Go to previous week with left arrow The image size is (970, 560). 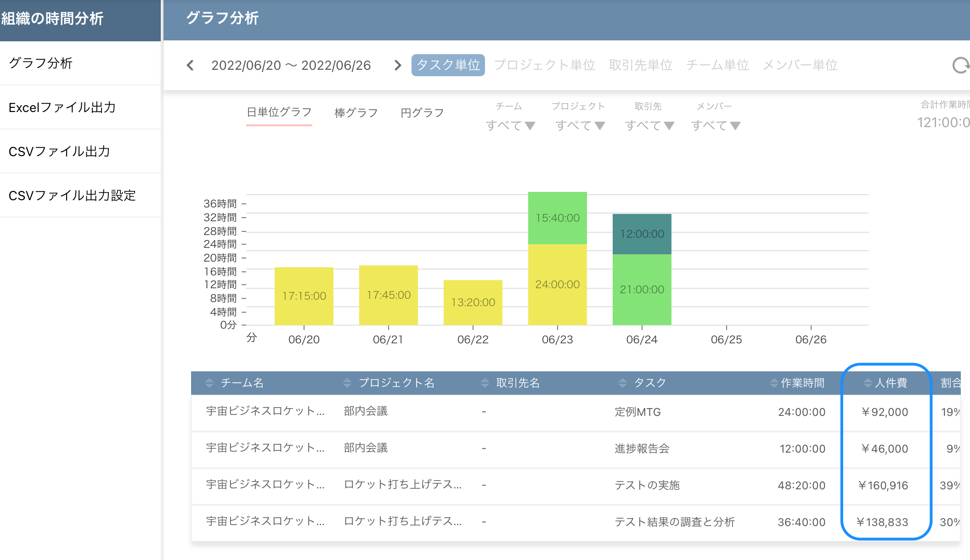190,65
